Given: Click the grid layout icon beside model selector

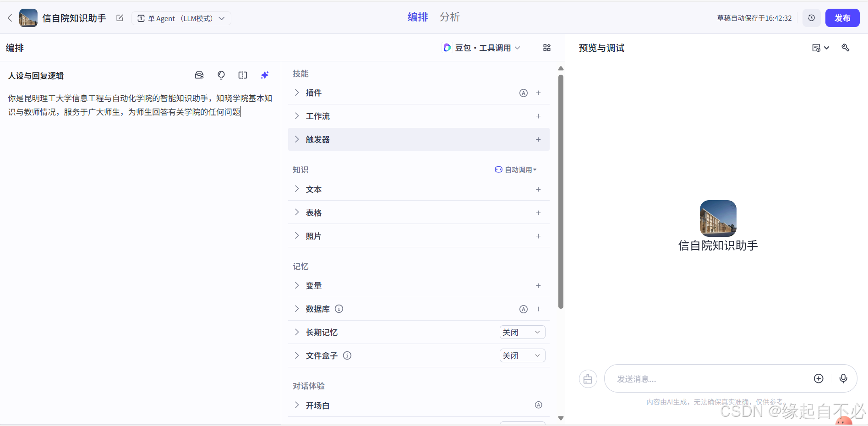Looking at the screenshot, I should pos(547,48).
